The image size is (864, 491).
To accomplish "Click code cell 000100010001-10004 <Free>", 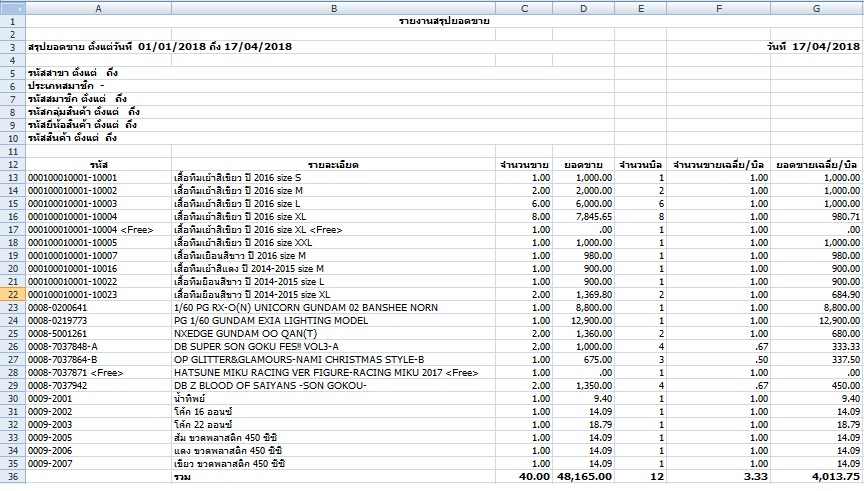I will (99, 230).
